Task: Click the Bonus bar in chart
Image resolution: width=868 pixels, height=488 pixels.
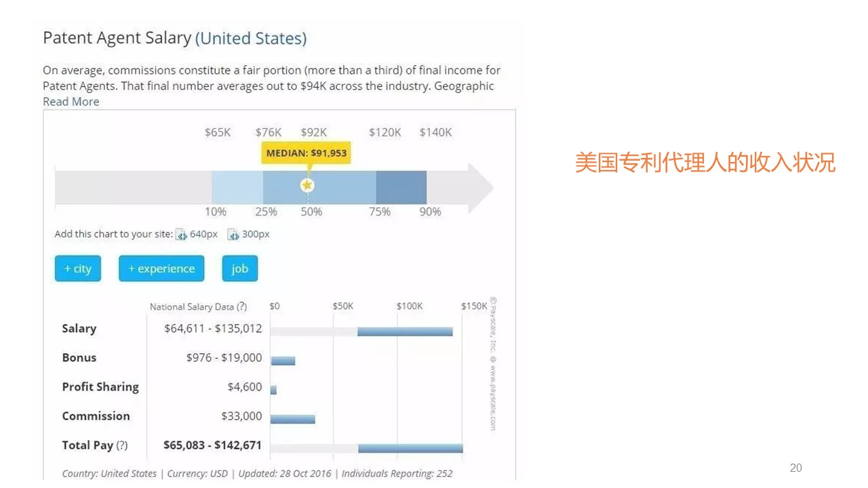Action: tap(283, 361)
